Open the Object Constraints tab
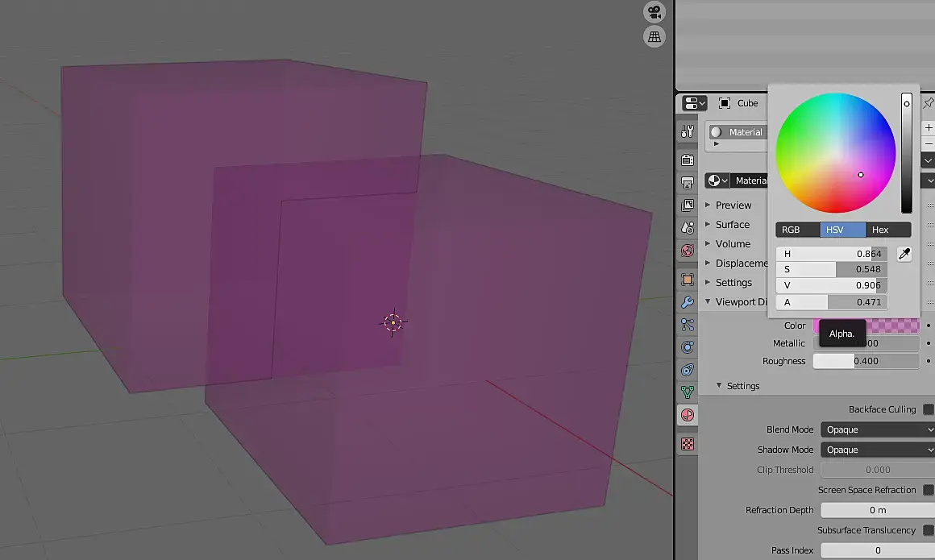 point(688,370)
